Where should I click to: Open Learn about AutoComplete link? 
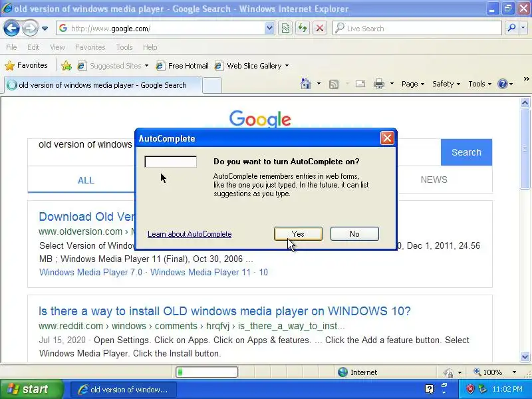(x=190, y=234)
